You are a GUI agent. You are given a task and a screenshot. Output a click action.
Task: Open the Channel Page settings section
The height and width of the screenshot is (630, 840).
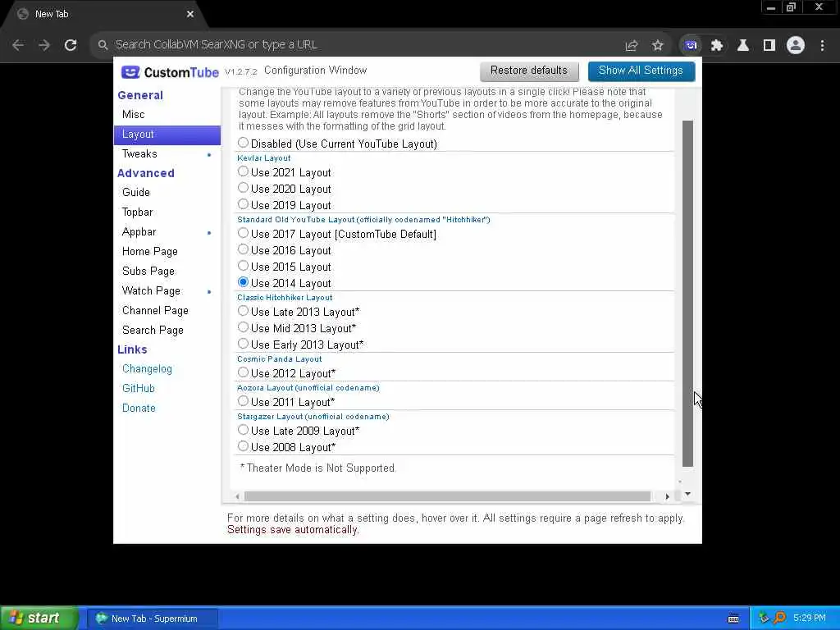(167, 311)
